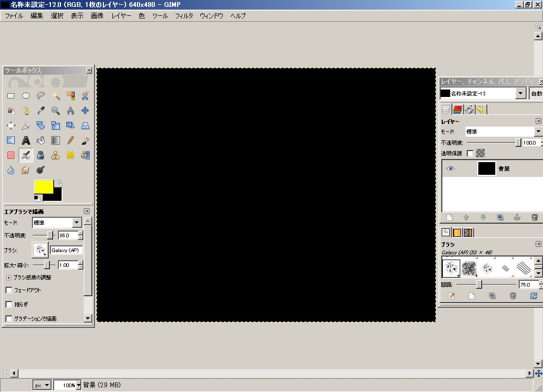Viewport: 543px width, 392px height.
Task: Open the フィルタ menu
Action: click(x=184, y=15)
